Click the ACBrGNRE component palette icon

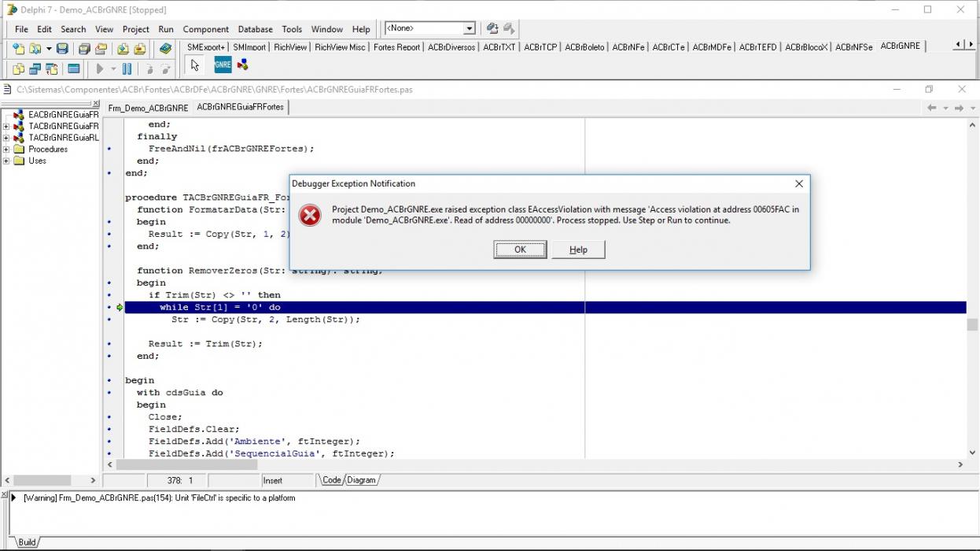click(223, 65)
